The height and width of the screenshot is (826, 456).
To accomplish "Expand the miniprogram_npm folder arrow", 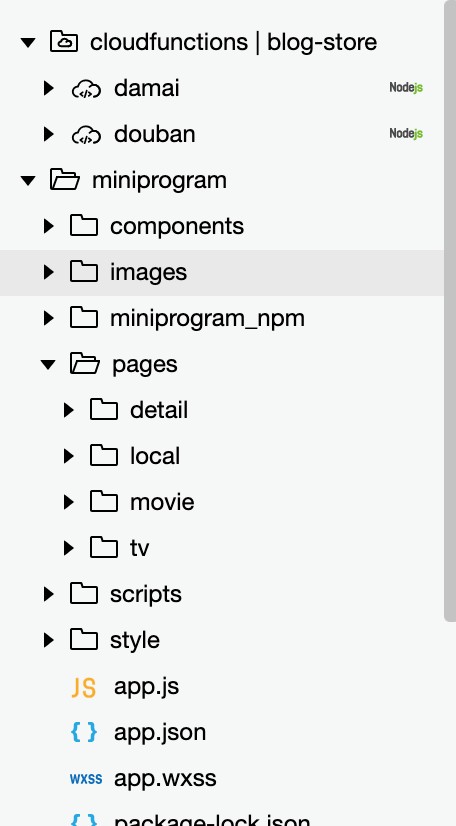I will pos(48,318).
